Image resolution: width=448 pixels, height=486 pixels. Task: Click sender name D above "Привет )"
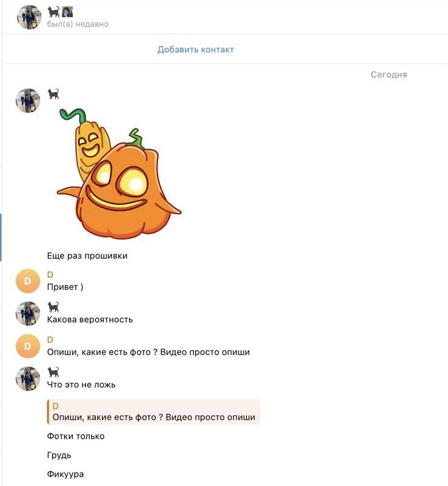pos(50,275)
